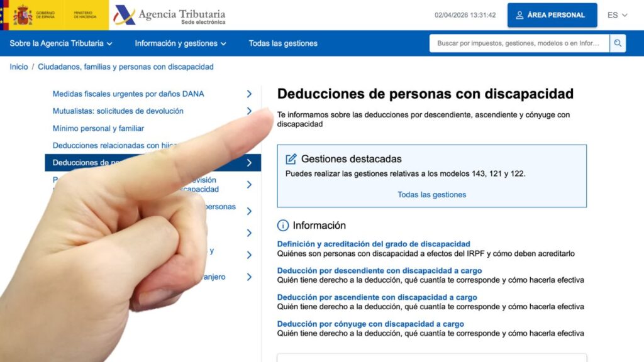Expand chevron next to Mutualistas solicitudes de devolución
Image resolution: width=644 pixels, height=362 pixels.
pos(249,111)
